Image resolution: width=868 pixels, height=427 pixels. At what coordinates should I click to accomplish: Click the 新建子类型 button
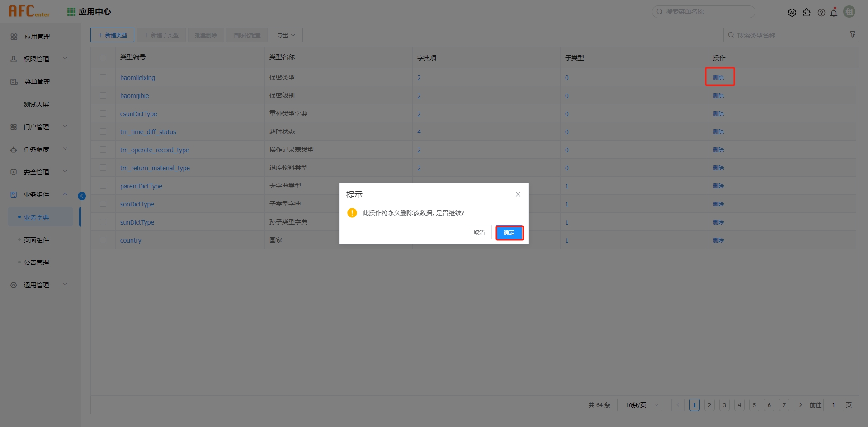(161, 35)
